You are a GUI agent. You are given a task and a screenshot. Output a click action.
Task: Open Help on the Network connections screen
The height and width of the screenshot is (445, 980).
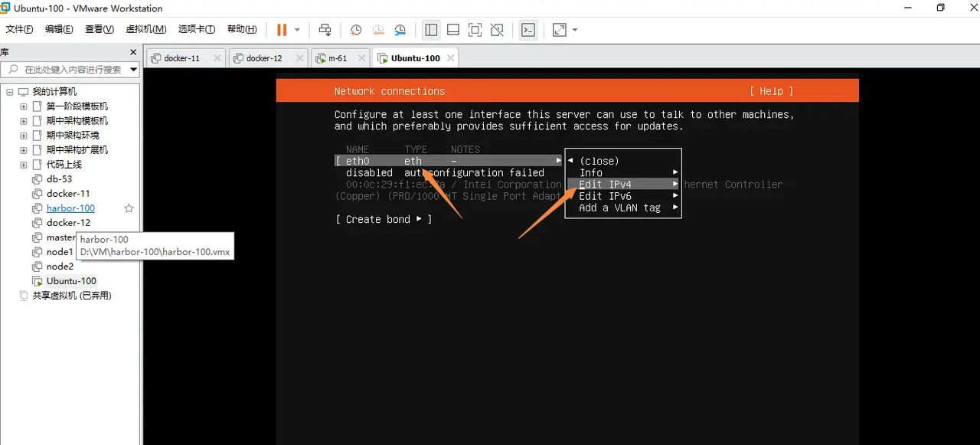click(x=771, y=90)
